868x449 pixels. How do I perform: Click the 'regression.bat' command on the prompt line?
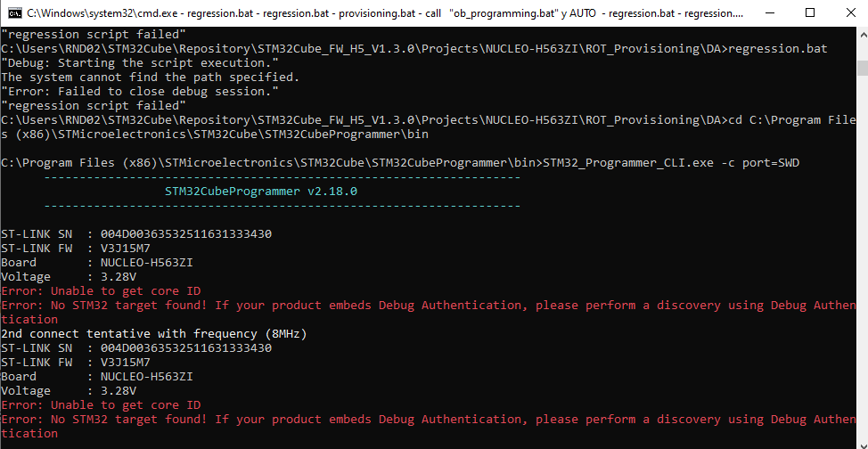[x=778, y=49]
